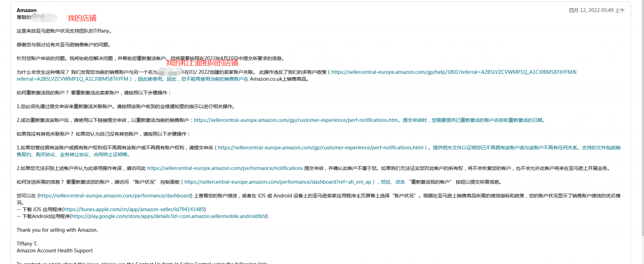Open the iTunes Amazon Seller iOS app link
The image size is (644, 264).
[x=134, y=209]
